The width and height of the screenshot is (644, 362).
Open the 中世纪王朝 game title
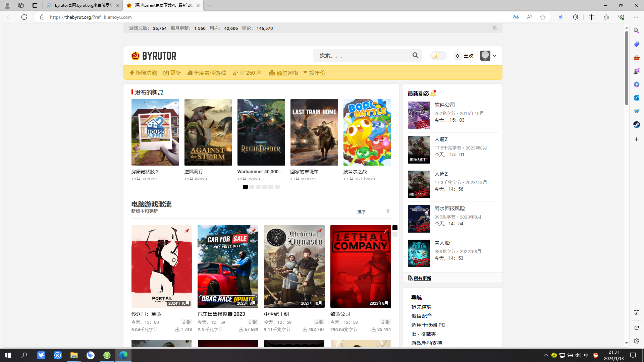(x=276, y=314)
